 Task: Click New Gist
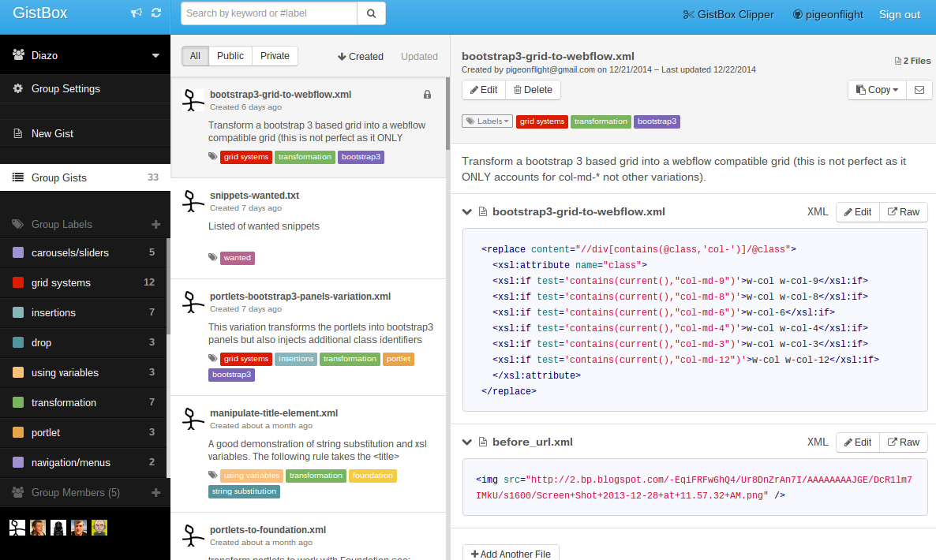[85, 133]
